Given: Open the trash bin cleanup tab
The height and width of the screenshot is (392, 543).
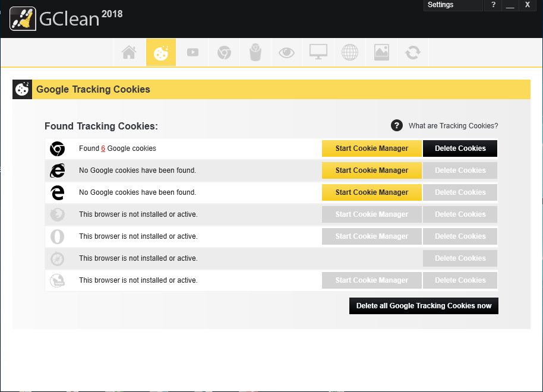Looking at the screenshot, I should 255,53.
